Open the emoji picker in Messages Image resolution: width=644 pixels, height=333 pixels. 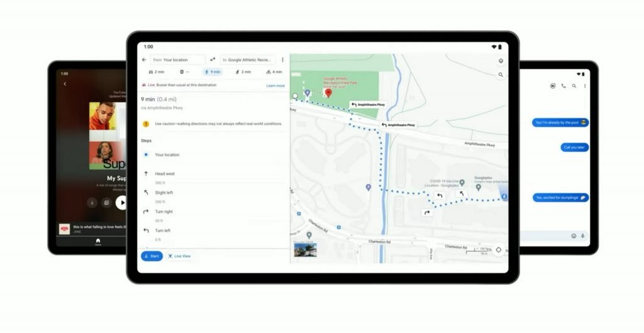click(574, 236)
